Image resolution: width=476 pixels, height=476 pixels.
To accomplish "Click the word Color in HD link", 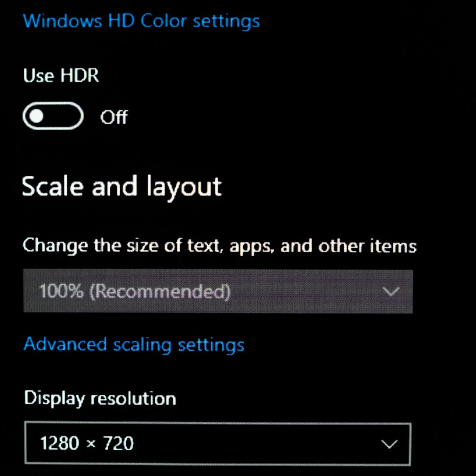I will tap(163, 21).
